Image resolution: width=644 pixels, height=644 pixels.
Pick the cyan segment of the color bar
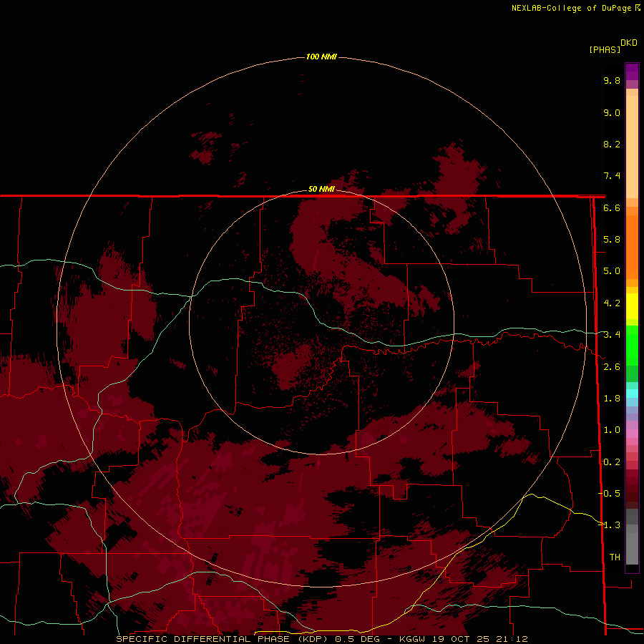point(632,394)
